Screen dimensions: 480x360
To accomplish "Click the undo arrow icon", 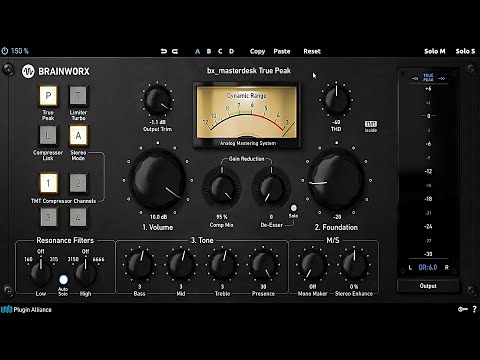I will pos(164,51).
